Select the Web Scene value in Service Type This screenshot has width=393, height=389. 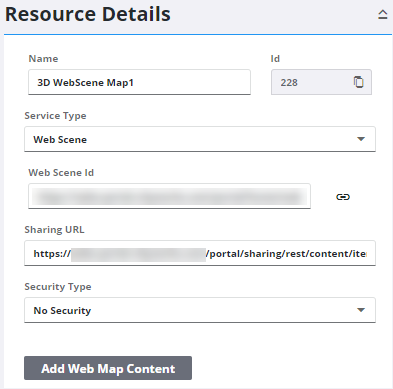(x=60, y=140)
